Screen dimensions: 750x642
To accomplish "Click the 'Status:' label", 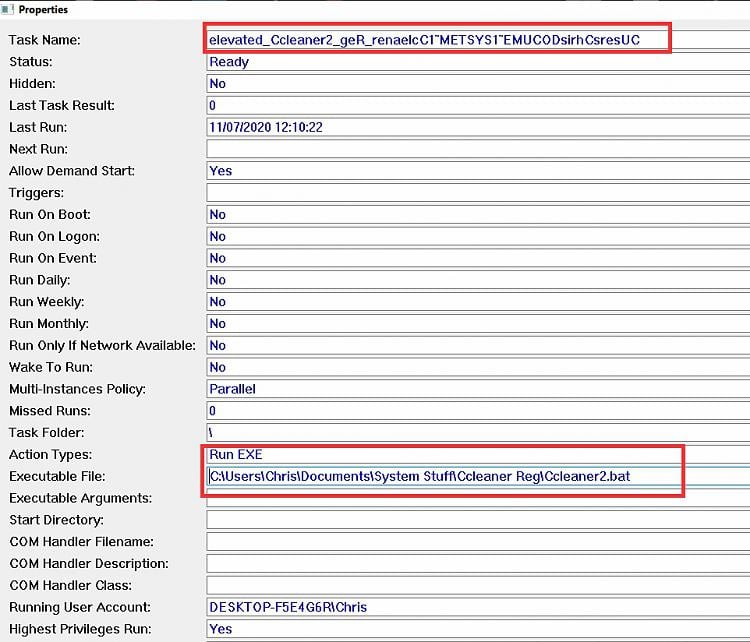I will coord(31,62).
